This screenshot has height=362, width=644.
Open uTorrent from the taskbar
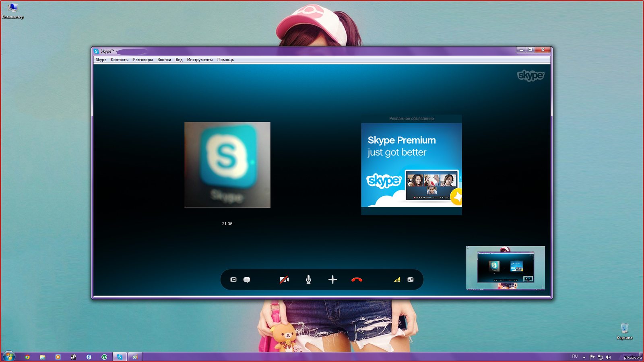[x=104, y=357]
